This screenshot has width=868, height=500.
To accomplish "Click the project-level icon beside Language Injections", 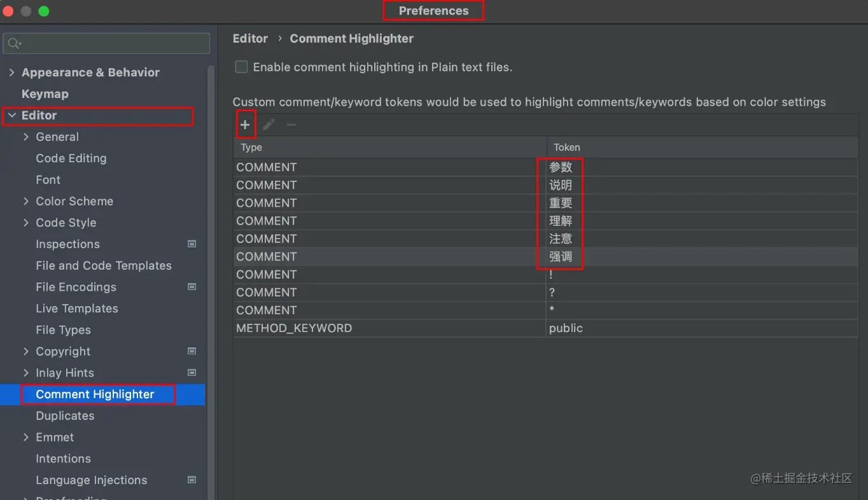I will point(192,480).
